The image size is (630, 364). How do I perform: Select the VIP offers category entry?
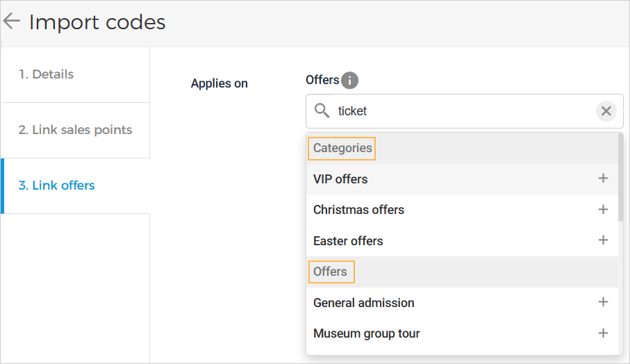tap(340, 179)
